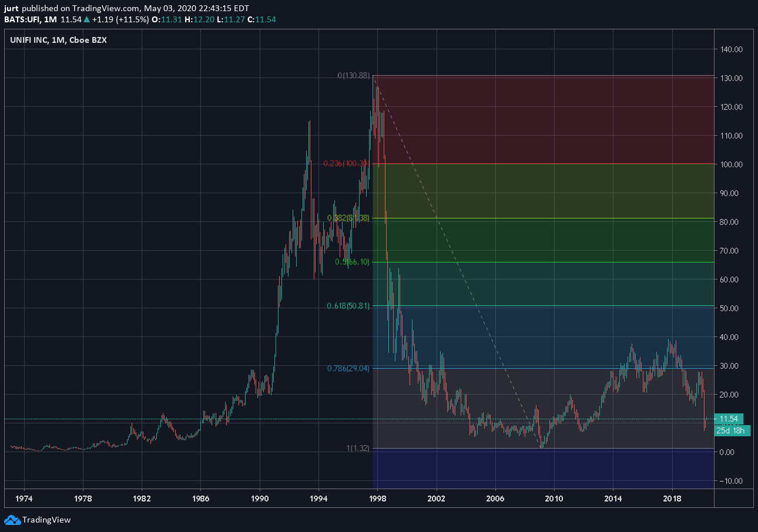Screen dimensions: 758x532
Task: Click the 130.00 price axis label
Action: (x=731, y=78)
